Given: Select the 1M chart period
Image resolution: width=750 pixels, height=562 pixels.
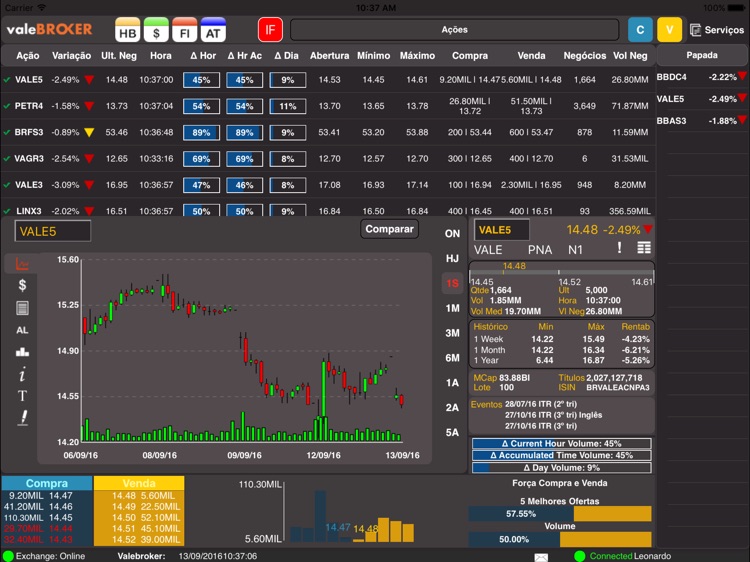Looking at the screenshot, I should coord(452,308).
